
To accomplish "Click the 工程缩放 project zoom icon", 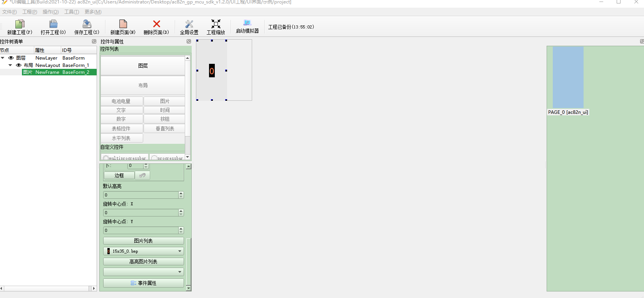I will click(216, 24).
